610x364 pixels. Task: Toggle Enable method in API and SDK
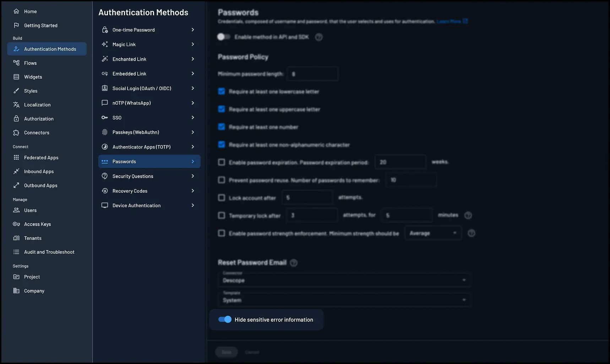click(x=223, y=37)
